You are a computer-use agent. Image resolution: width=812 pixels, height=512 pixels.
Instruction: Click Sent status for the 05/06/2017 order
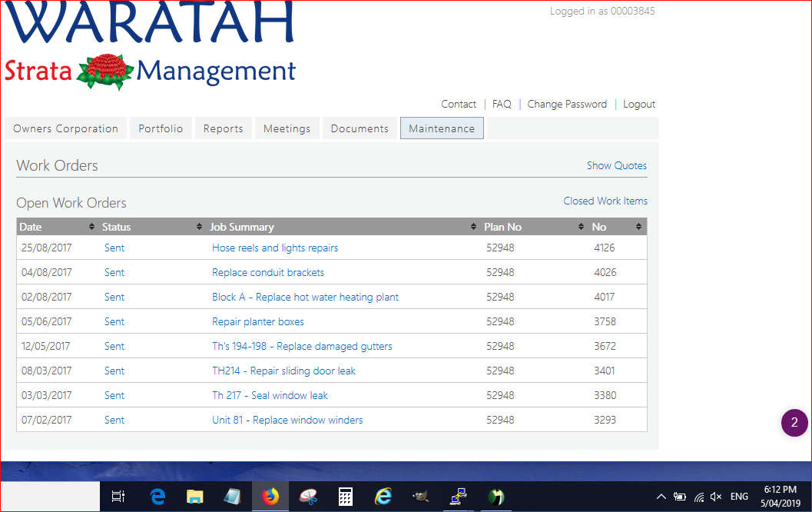click(114, 322)
